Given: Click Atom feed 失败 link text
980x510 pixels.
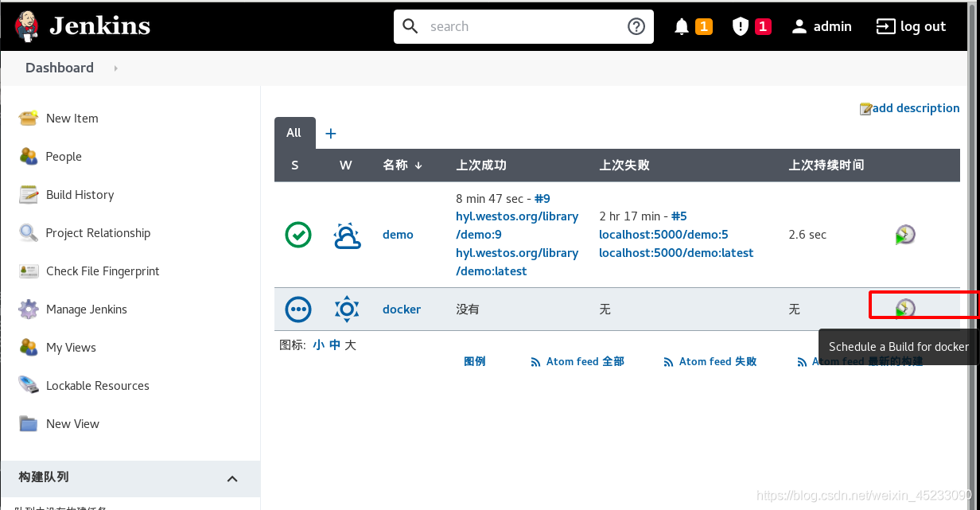Looking at the screenshot, I should [x=717, y=362].
